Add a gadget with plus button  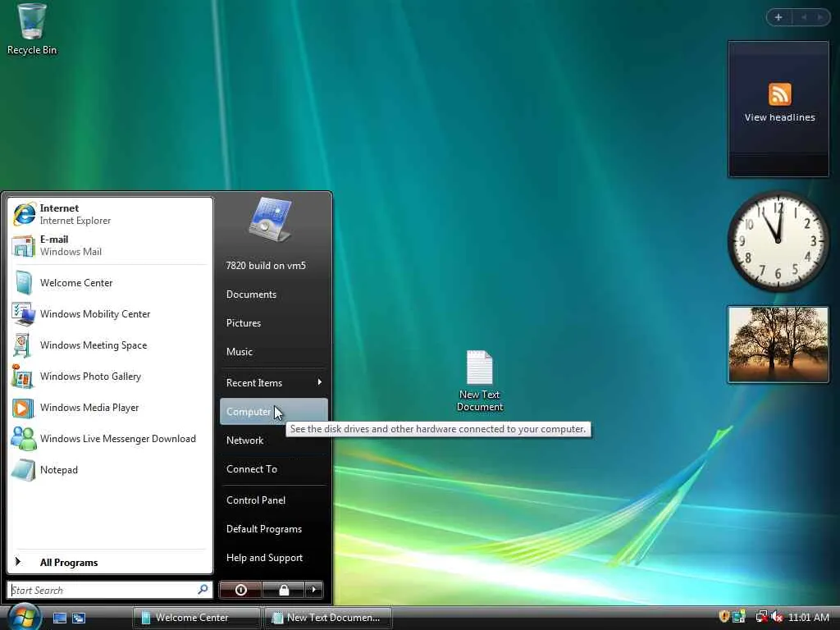pyautogui.click(x=778, y=17)
